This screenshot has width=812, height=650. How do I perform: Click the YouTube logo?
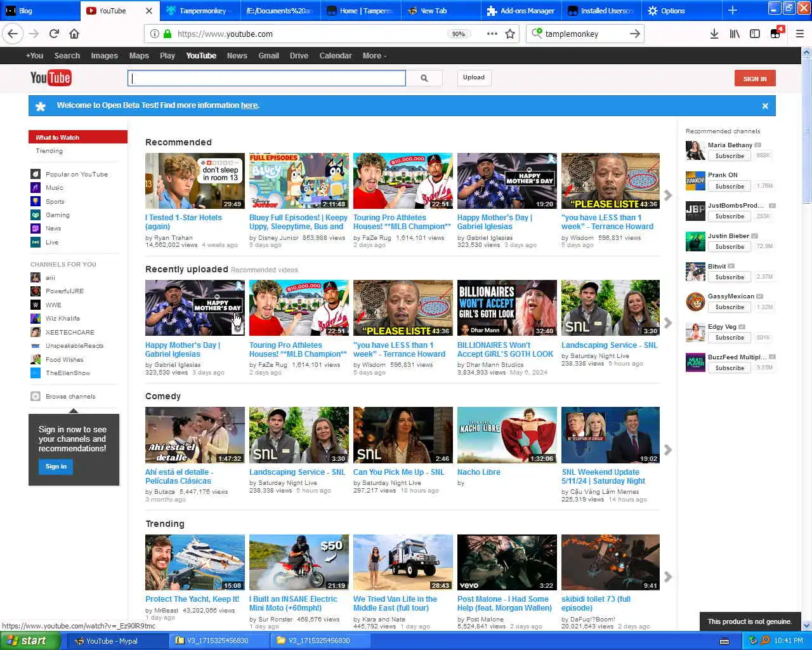[x=51, y=78]
